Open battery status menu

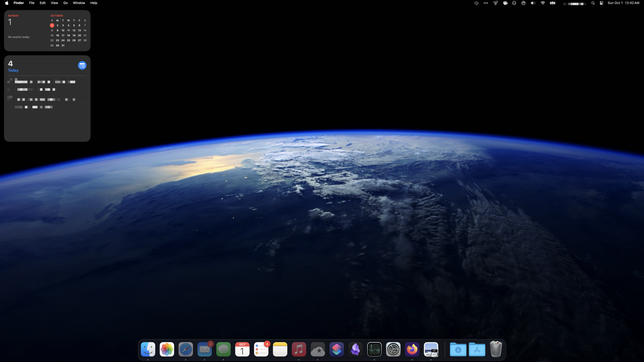pos(553,3)
